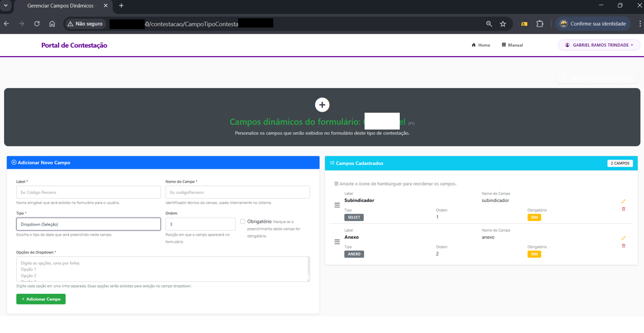Delete the Anexo field using the trash icon

point(623,246)
